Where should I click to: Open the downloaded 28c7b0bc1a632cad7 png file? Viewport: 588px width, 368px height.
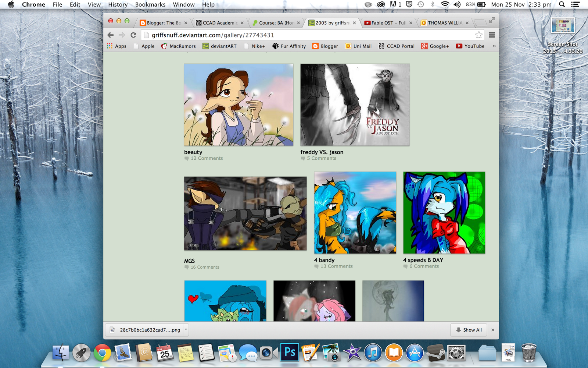click(x=145, y=330)
